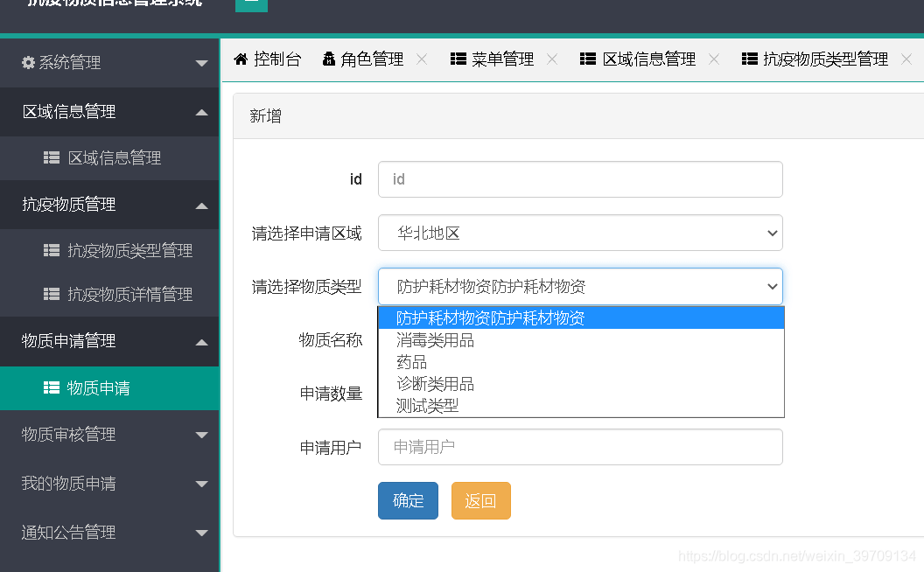Click the list icon beside 抗疫物质类型管理 sidebar item
This screenshot has height=572, width=924.
52,251
